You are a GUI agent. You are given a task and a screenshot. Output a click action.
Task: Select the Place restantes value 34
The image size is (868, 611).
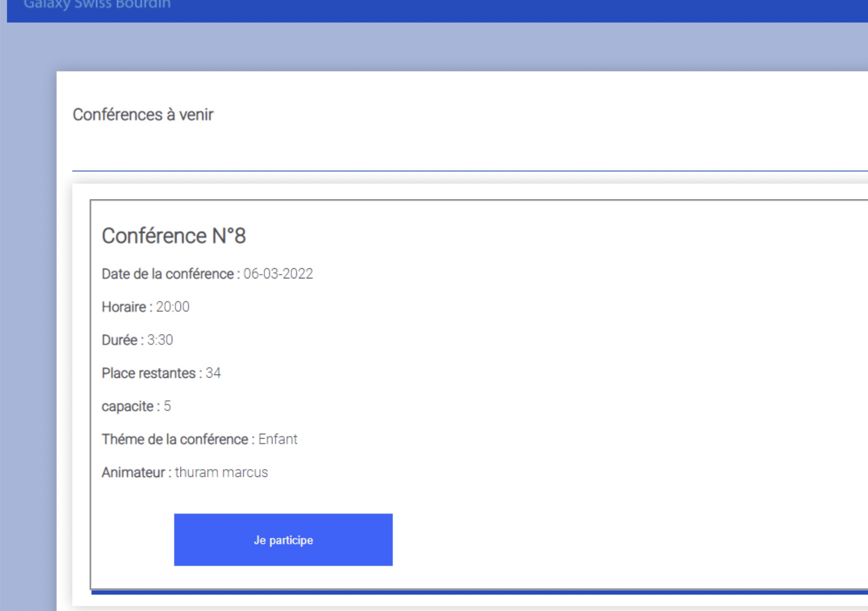point(213,373)
